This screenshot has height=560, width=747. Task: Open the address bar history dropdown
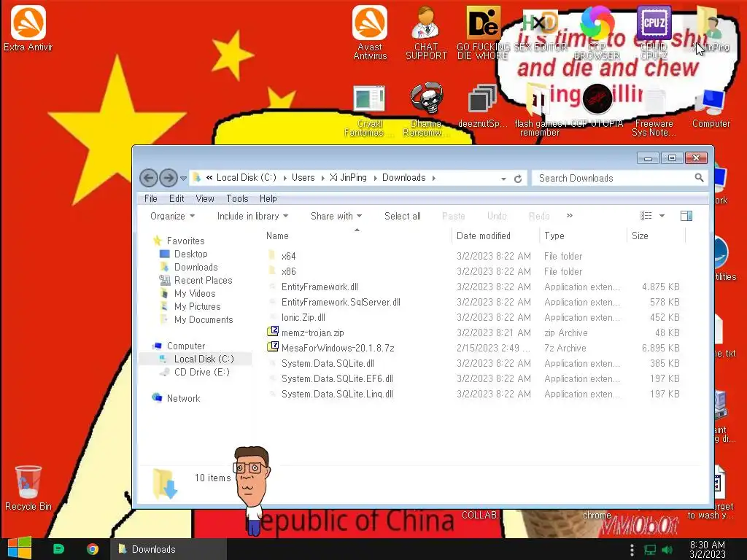[503, 179]
